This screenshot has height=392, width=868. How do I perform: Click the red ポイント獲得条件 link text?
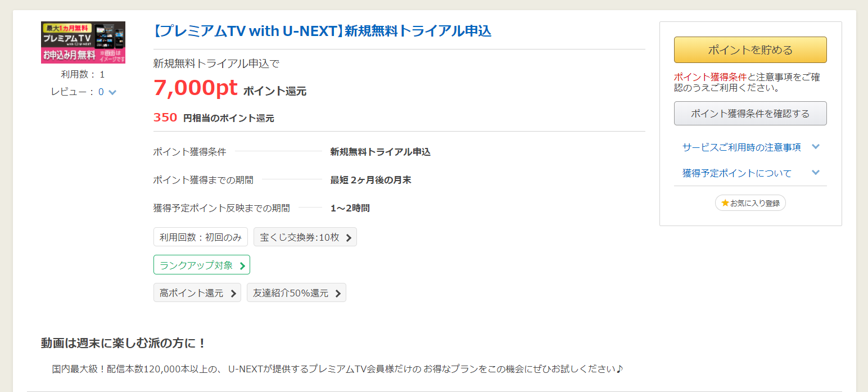tap(710, 77)
